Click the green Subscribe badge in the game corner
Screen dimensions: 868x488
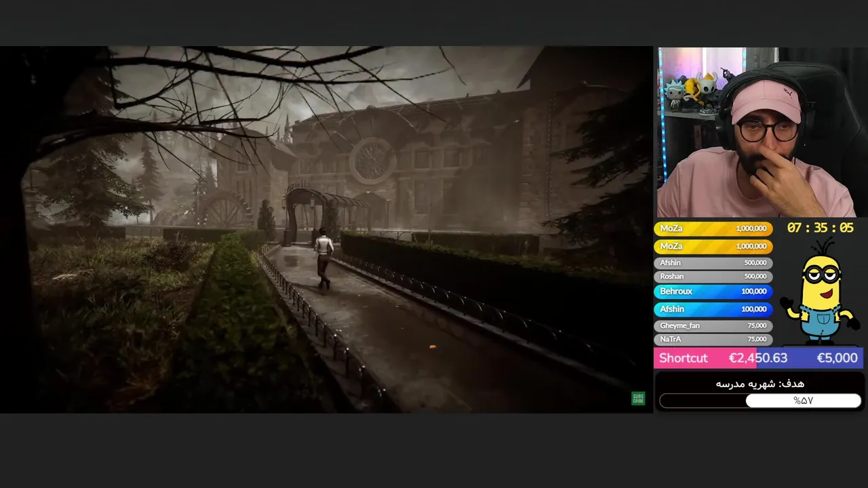click(638, 399)
